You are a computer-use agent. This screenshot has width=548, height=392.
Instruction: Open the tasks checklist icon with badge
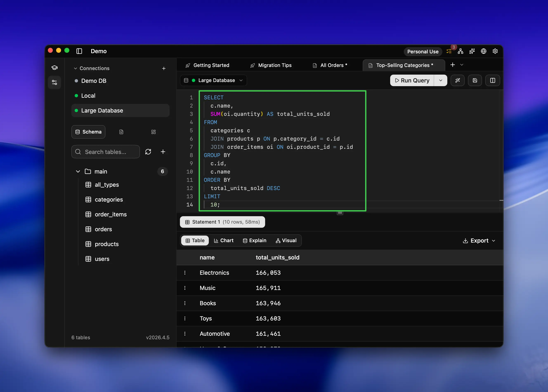tap(449, 51)
